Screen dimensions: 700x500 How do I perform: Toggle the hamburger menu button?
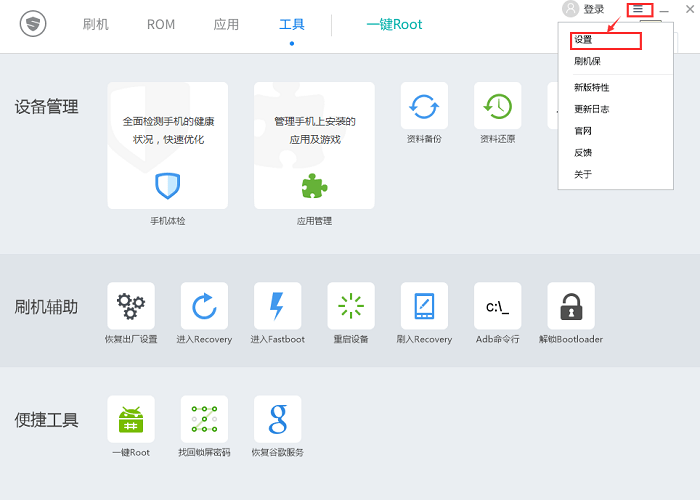[x=638, y=9]
